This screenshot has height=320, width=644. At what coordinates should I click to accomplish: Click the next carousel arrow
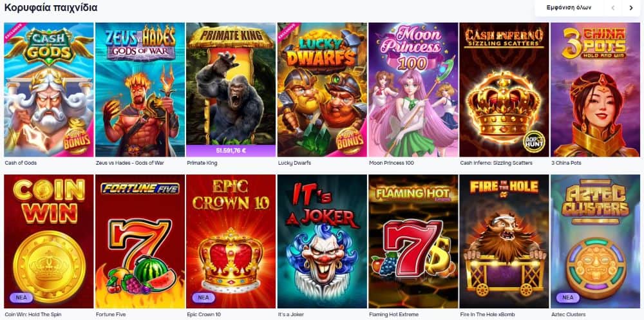pos(631,8)
